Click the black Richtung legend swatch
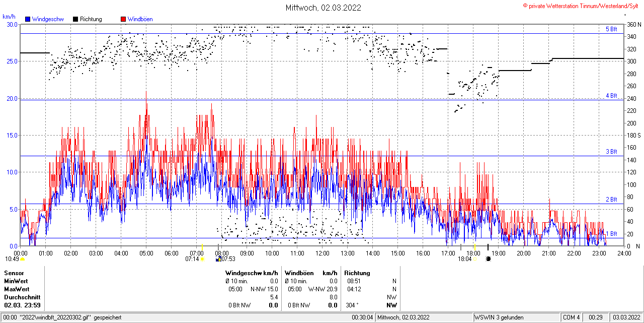This screenshot has width=644, height=323. click(75, 19)
